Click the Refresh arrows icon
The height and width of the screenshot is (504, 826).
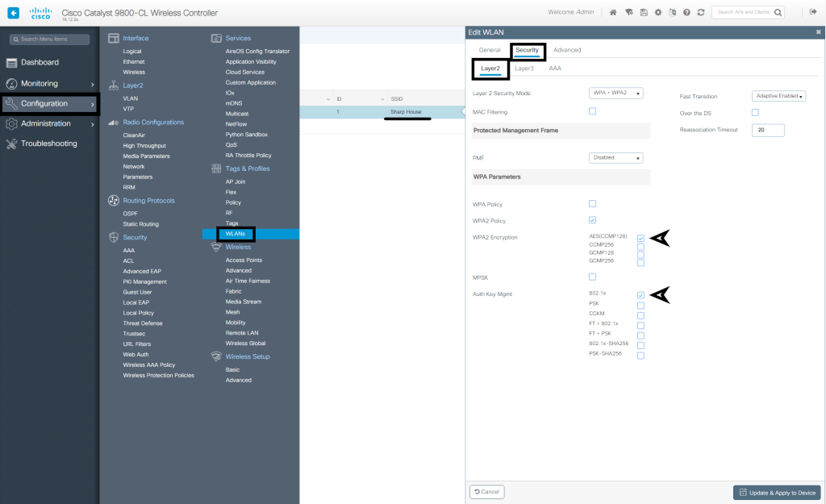(x=701, y=13)
